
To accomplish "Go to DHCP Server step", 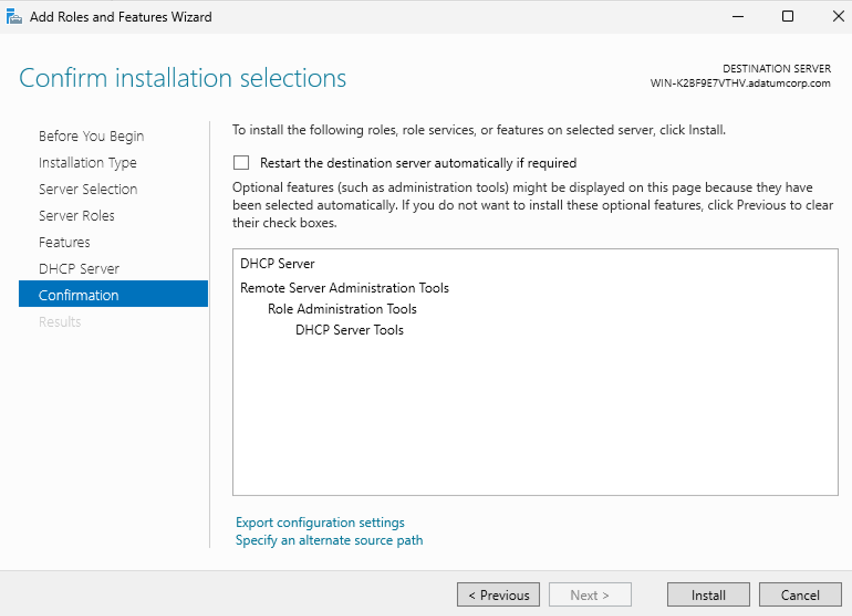I will [x=79, y=269].
